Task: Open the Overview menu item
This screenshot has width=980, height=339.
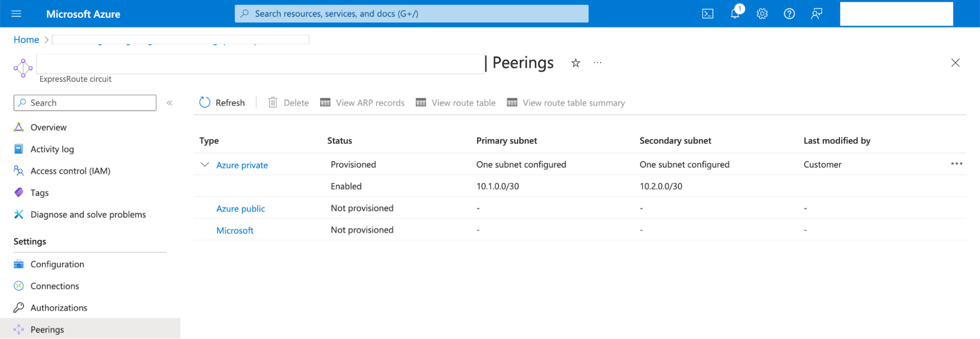Action: 49,128
